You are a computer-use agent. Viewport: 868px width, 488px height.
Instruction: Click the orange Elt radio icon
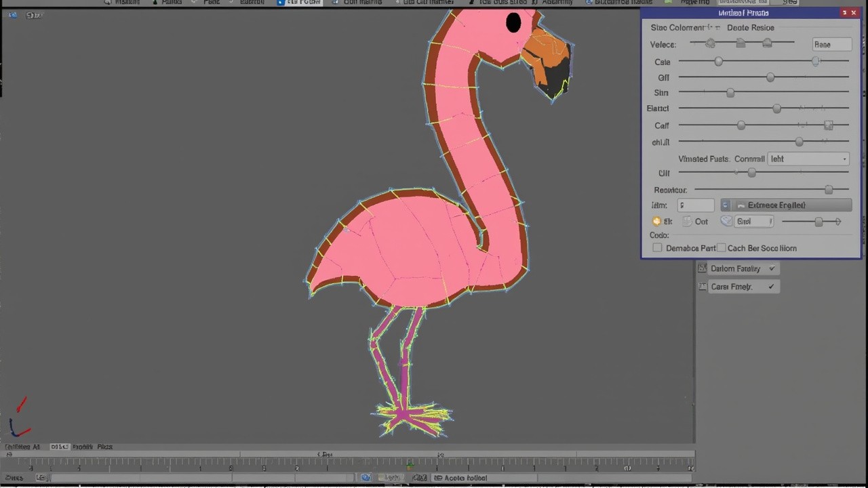656,222
